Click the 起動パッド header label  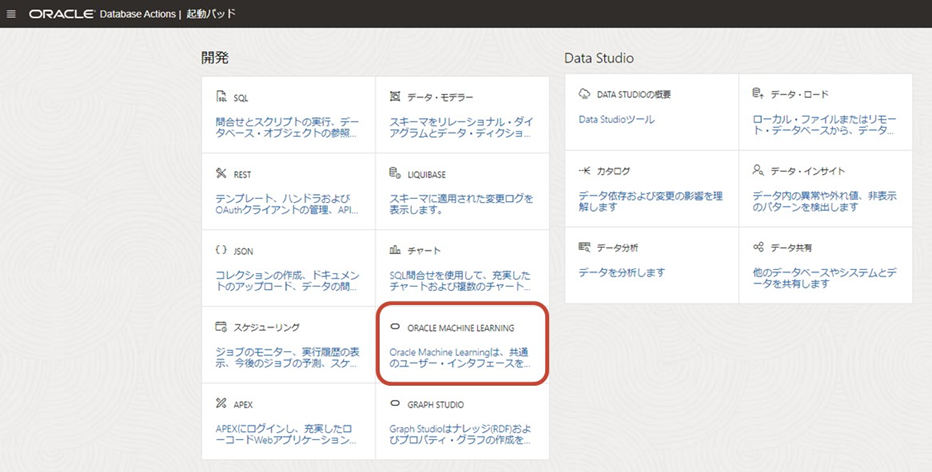210,14
